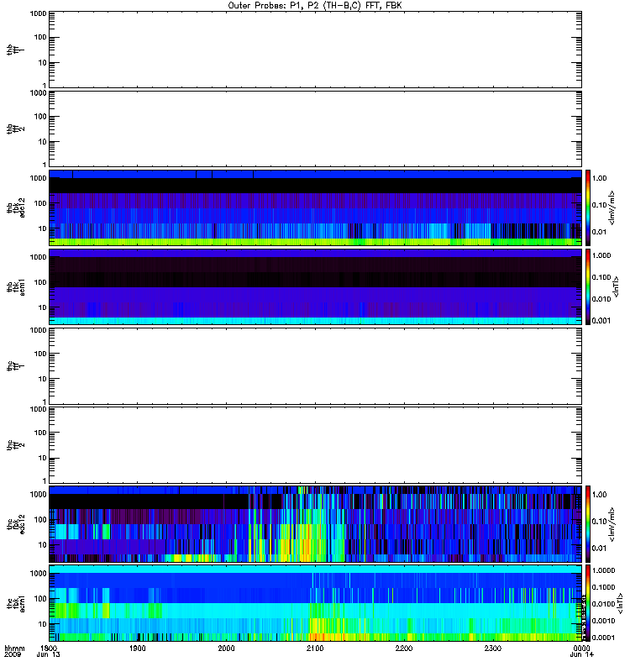Click the plot title 'Outer Probes: P1, P2 (TH-B,C) FFT, FBK'
Screen dimensions: 630x672
click(x=314, y=6)
